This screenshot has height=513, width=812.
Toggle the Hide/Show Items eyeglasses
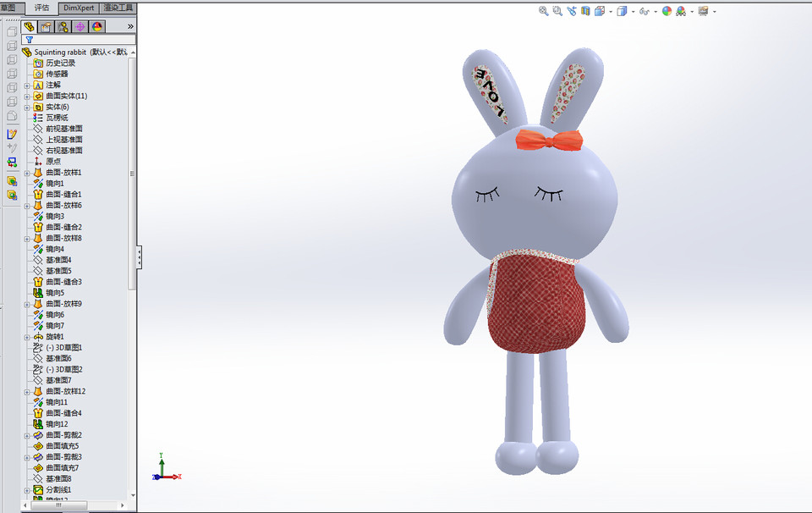[645, 12]
